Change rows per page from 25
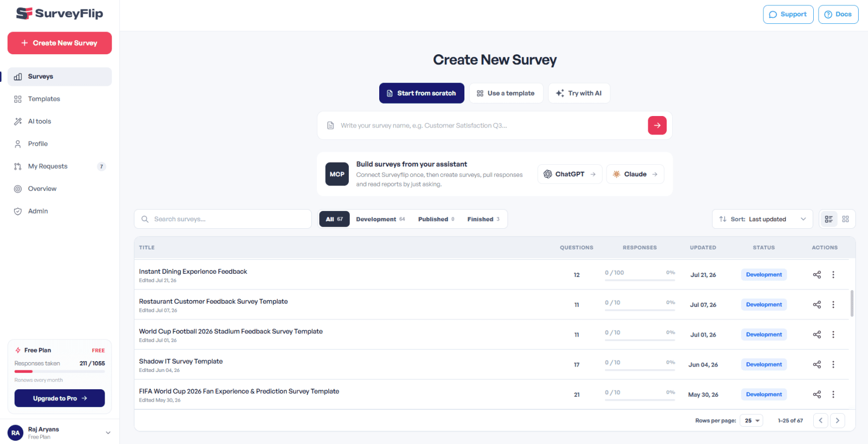Image resolution: width=868 pixels, height=444 pixels. pos(751,421)
